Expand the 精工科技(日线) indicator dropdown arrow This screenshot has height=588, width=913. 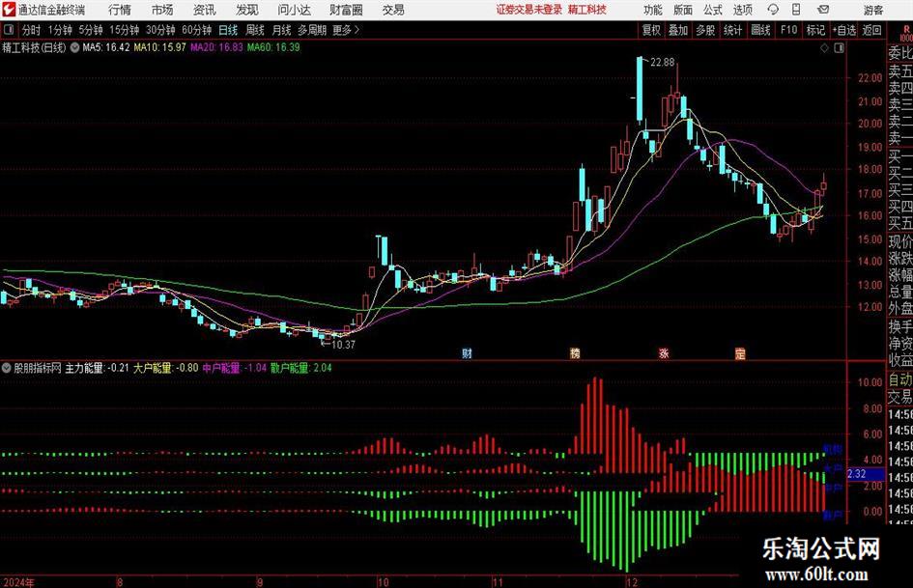tap(74, 47)
